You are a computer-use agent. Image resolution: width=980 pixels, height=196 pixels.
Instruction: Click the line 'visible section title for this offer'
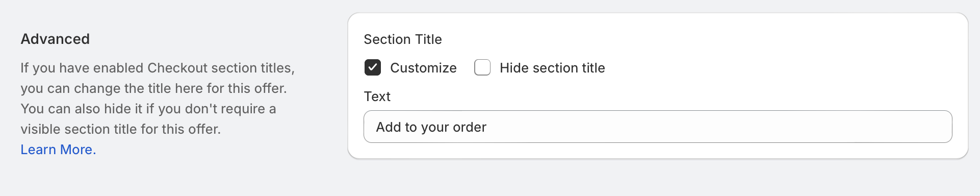click(x=120, y=129)
